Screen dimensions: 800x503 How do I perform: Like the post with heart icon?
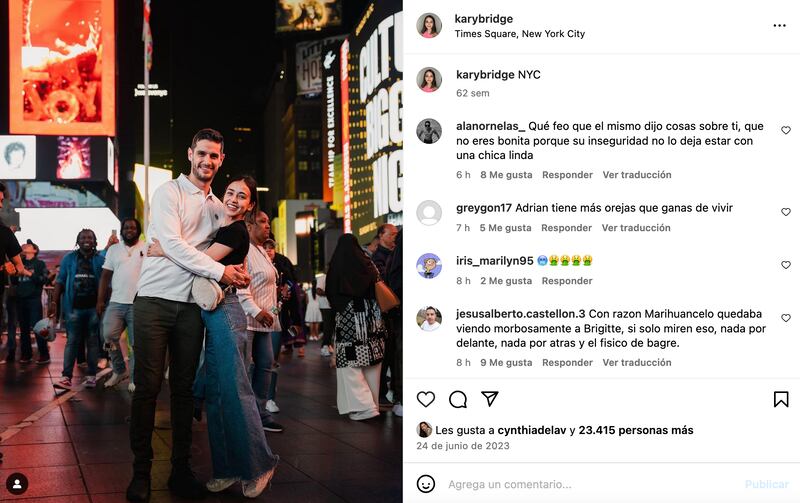point(426,399)
